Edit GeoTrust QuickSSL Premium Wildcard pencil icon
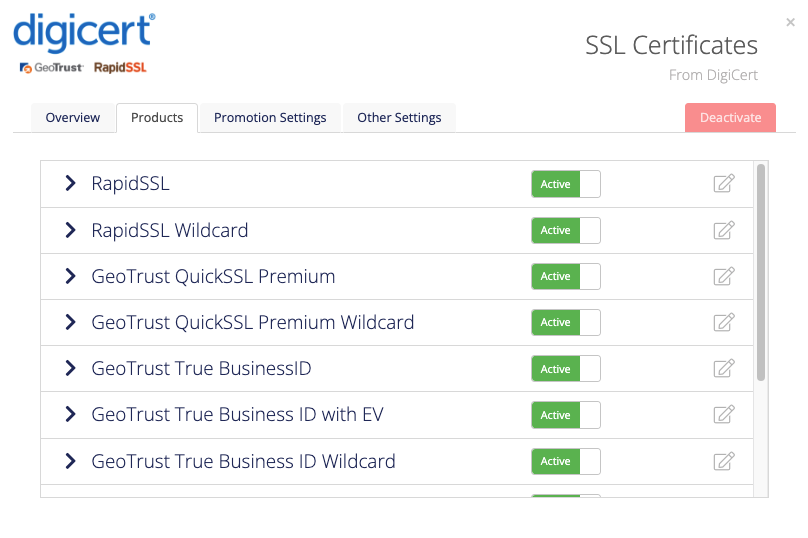 (x=723, y=322)
